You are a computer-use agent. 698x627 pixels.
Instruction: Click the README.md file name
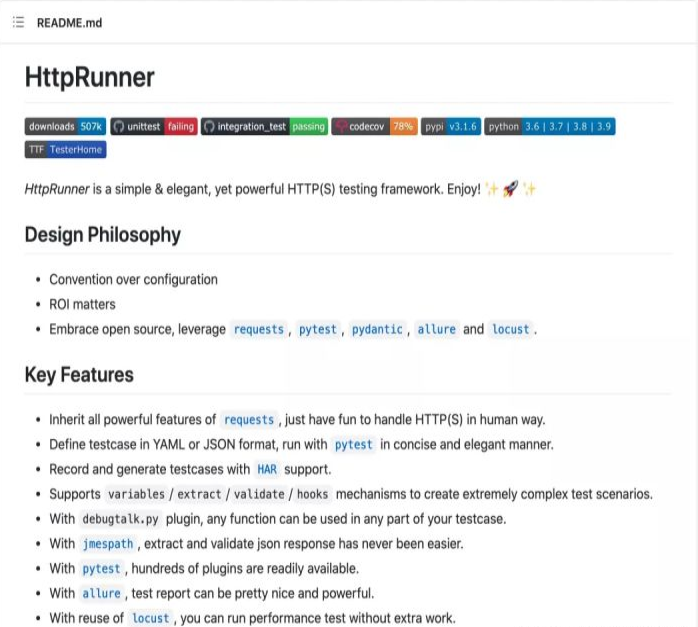69,22
